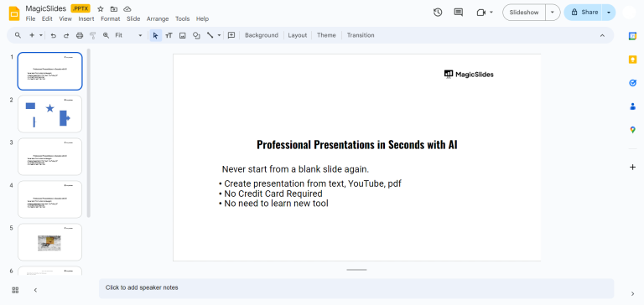Switch to grid view of slides
Image resolution: width=644 pixels, height=305 pixels.
click(x=15, y=290)
